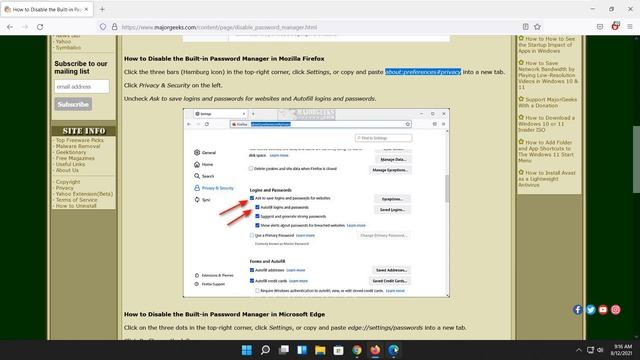Select the 'How to Disable the Built-in' tab
The image size is (640, 360).
[47, 9]
